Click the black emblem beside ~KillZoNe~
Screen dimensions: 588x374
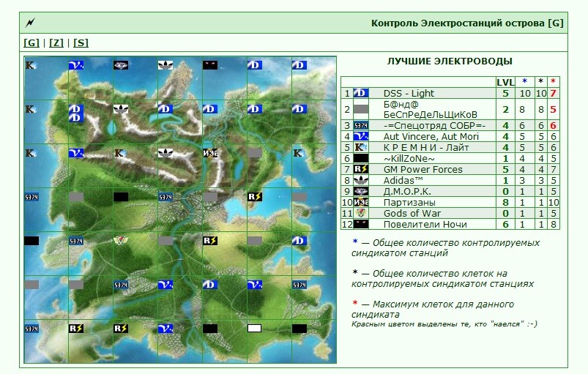(x=361, y=158)
